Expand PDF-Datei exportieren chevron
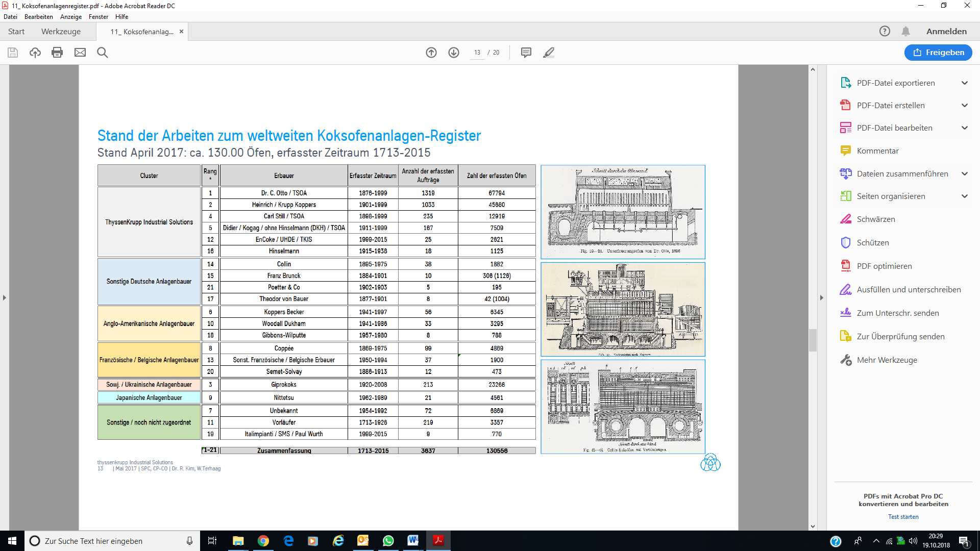The width and height of the screenshot is (980, 551). tap(965, 83)
